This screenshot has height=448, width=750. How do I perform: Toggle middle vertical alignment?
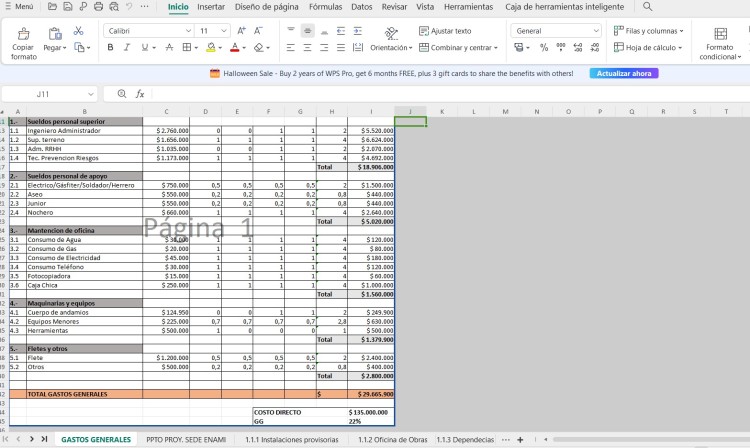coord(308,31)
